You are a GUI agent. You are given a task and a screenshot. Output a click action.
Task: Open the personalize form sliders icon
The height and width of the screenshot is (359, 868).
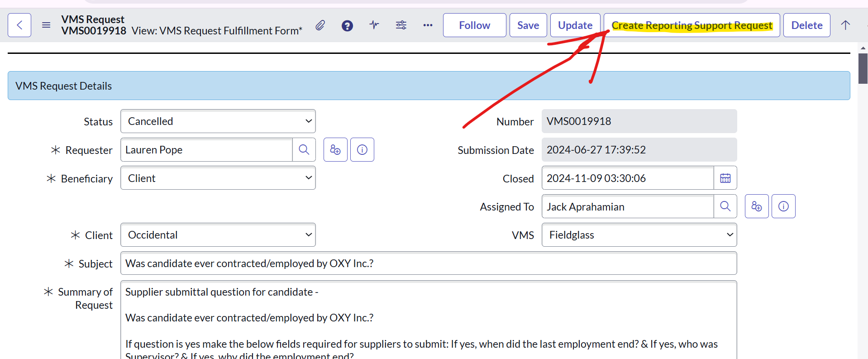tap(401, 25)
